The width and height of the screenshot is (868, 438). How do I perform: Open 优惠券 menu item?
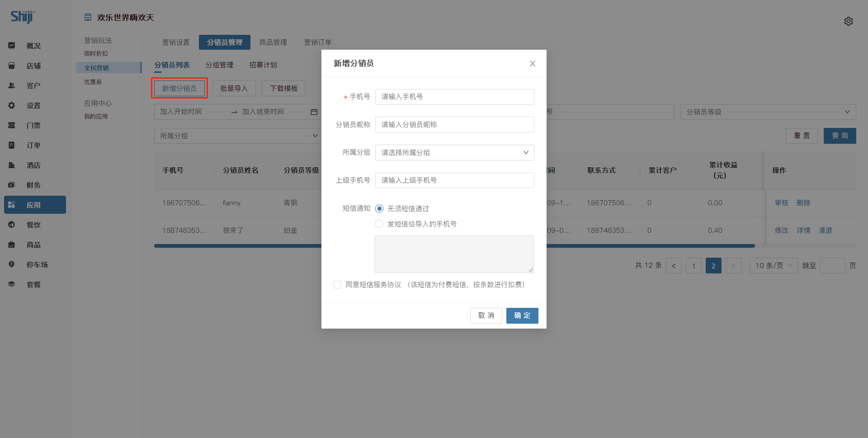pos(93,82)
